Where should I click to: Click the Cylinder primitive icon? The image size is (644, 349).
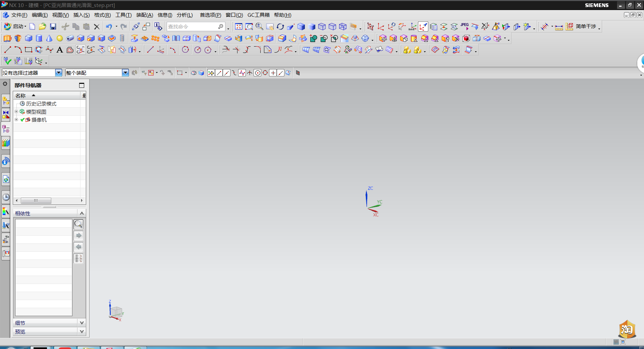coord(39,39)
